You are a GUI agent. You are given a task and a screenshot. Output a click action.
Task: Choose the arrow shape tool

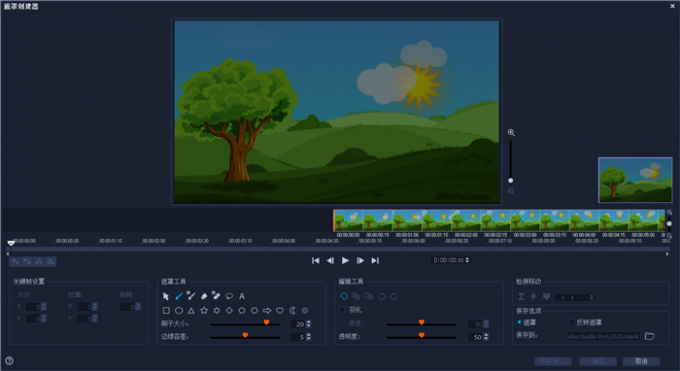(x=267, y=311)
